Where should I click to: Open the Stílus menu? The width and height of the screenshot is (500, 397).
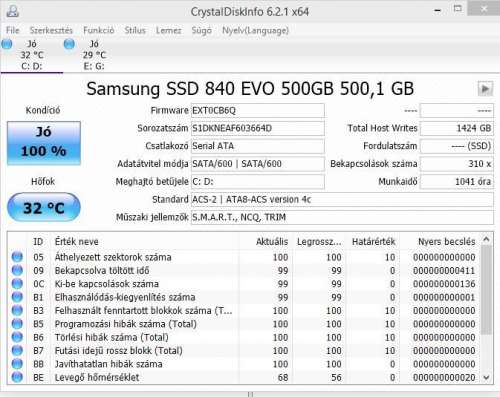tap(135, 30)
